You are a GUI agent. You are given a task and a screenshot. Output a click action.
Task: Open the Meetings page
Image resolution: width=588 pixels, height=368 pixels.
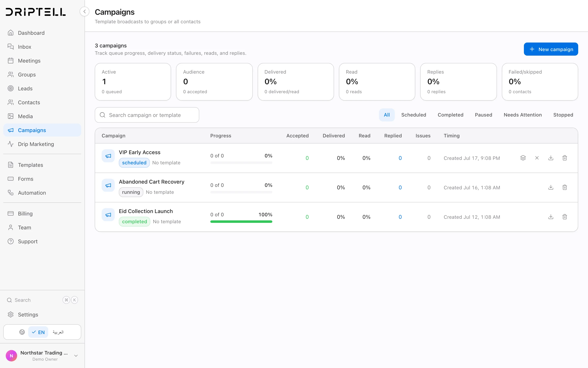tap(42, 61)
